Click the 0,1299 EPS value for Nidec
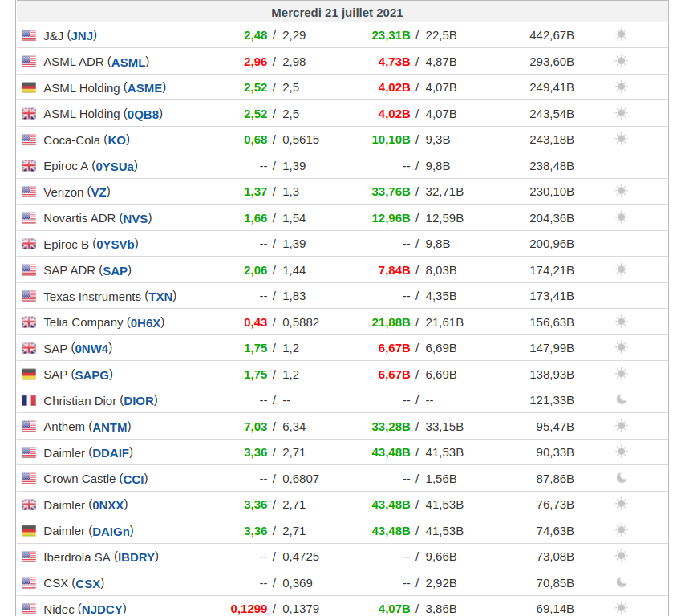This screenshot has width=685, height=616. [x=249, y=609]
